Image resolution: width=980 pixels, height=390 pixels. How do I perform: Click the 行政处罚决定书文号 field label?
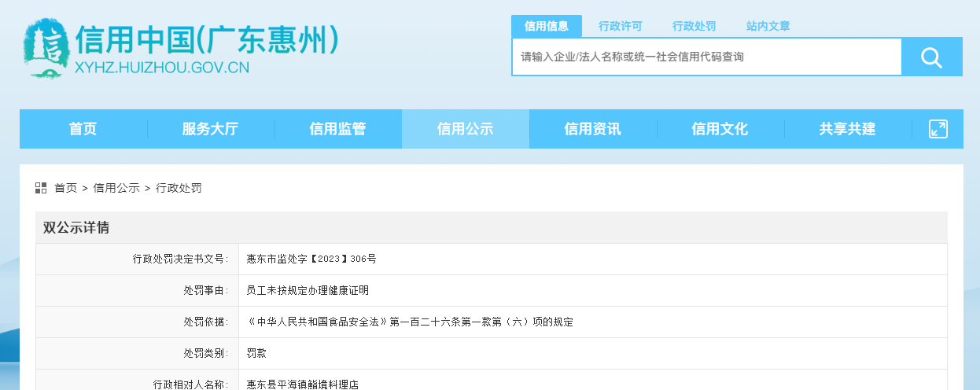181,259
